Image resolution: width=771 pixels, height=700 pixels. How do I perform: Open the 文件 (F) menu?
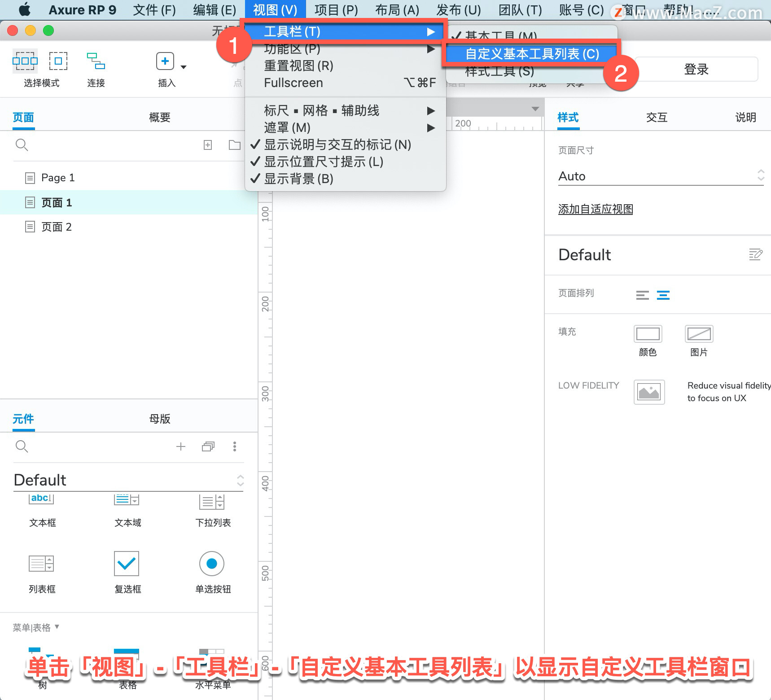154,10
